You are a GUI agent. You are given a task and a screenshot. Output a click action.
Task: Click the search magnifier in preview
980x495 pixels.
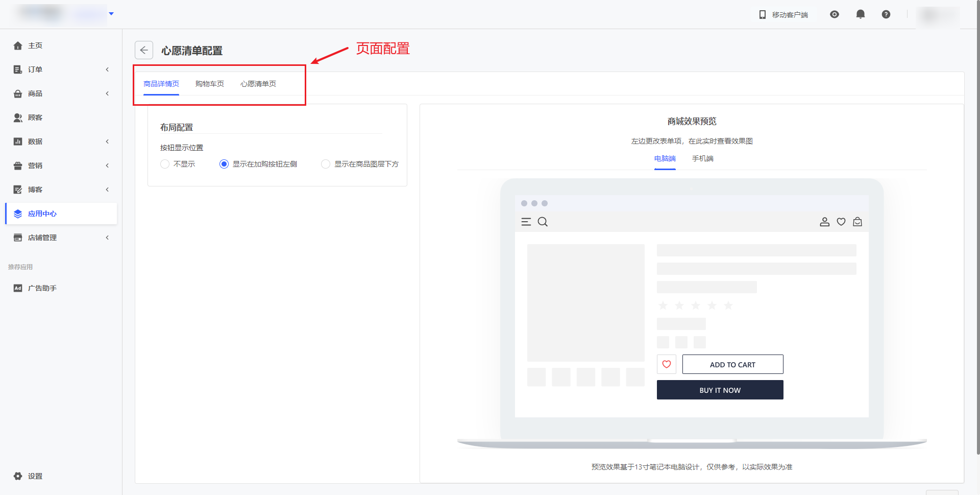tap(543, 222)
